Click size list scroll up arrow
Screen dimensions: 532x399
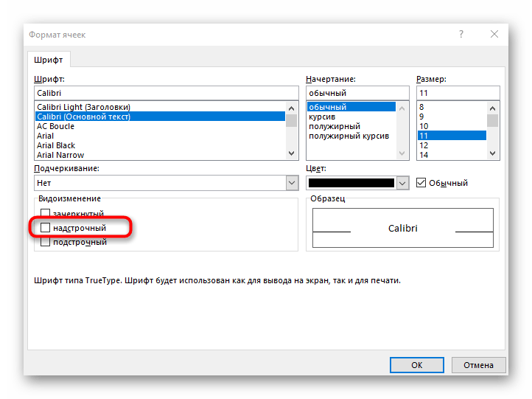pyautogui.click(x=493, y=108)
